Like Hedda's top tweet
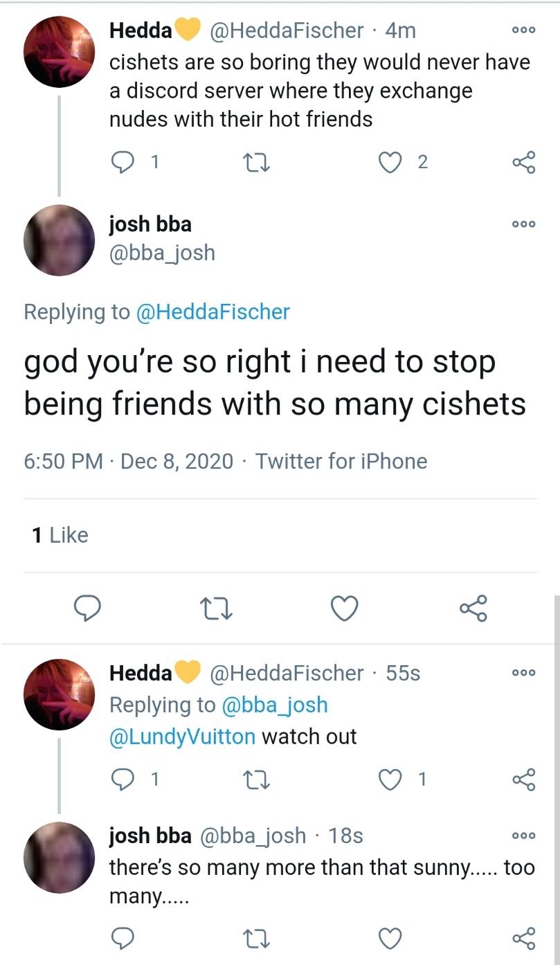 click(390, 162)
